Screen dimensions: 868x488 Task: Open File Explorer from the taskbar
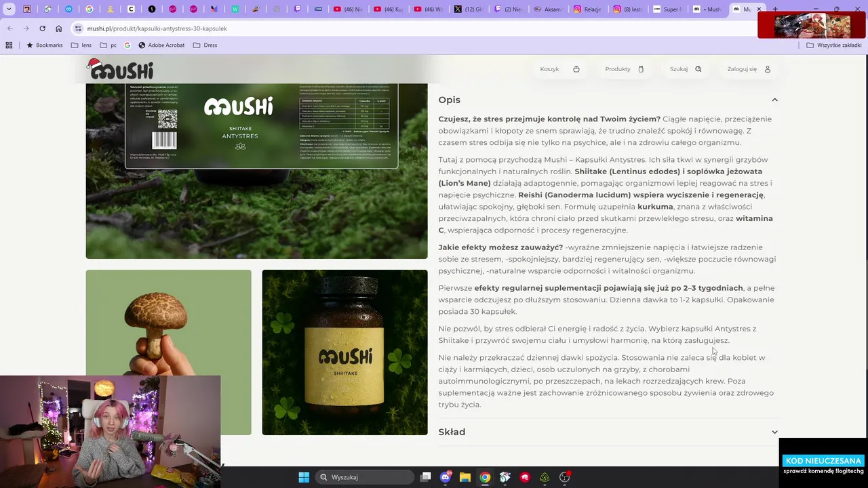(x=465, y=477)
